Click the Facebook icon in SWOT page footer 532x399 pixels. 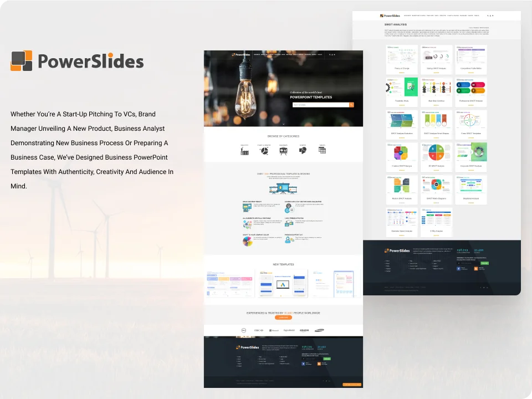point(458,268)
